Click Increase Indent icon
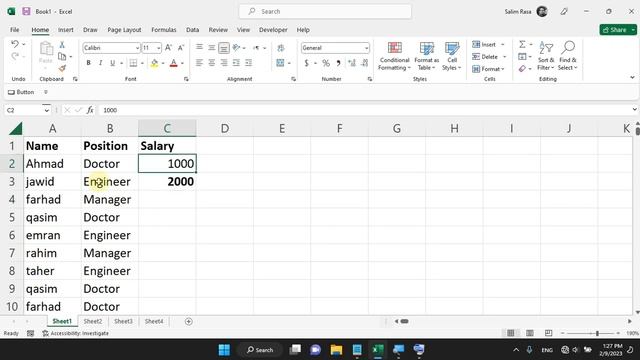Image resolution: width=640 pixels, height=360 pixels. tap(249, 63)
